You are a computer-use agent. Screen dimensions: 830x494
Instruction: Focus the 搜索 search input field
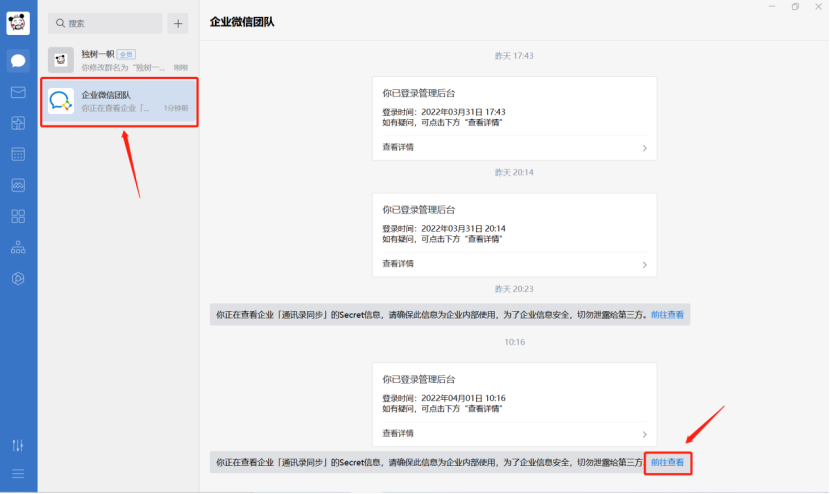[105, 23]
